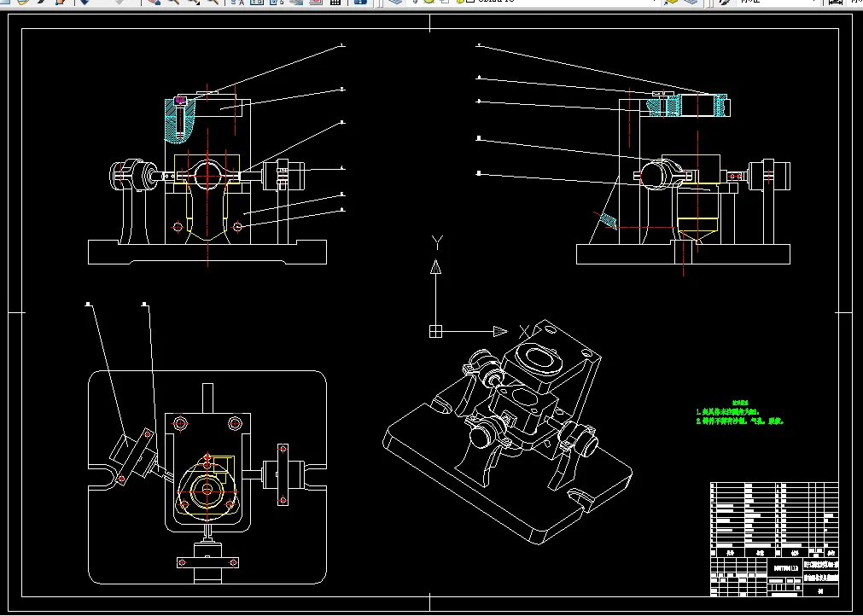Image resolution: width=863 pixels, height=616 pixels.
Task: Select the green technical note line 1
Action: pyautogui.click(x=727, y=411)
